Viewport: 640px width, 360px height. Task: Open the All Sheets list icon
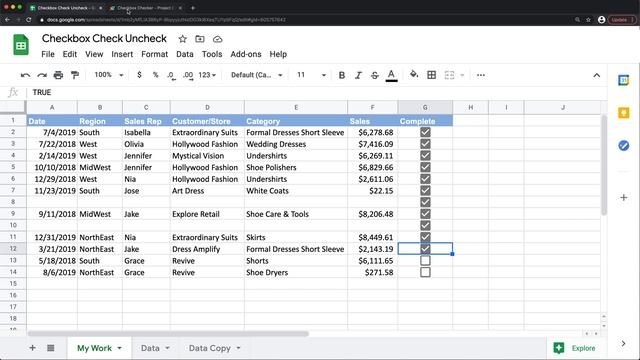pos(51,348)
